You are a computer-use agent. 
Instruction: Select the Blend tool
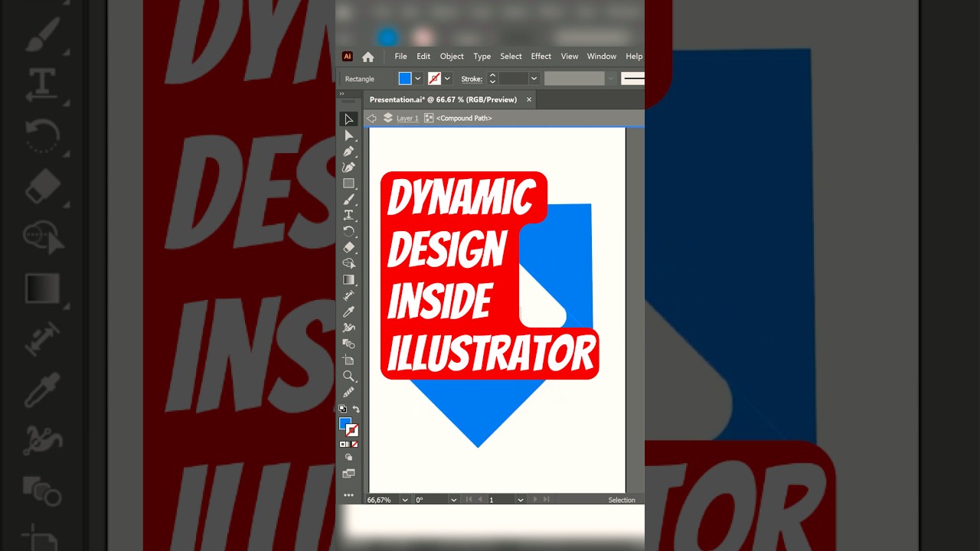tap(348, 344)
